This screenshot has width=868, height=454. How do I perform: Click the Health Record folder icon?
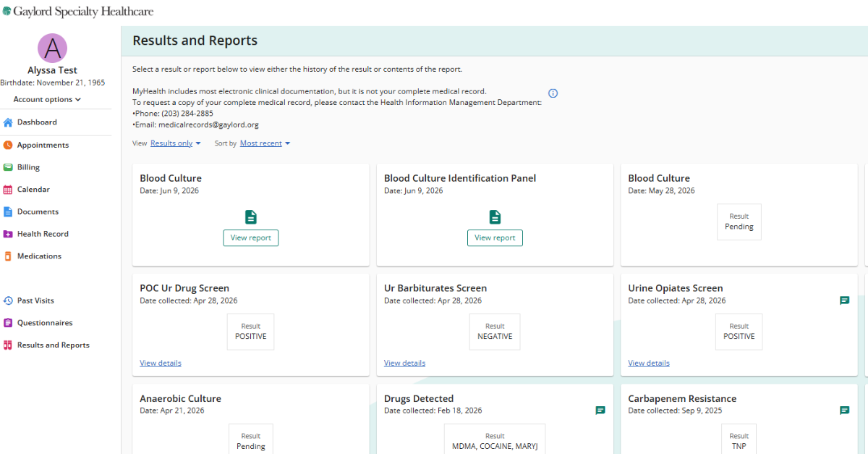8,234
